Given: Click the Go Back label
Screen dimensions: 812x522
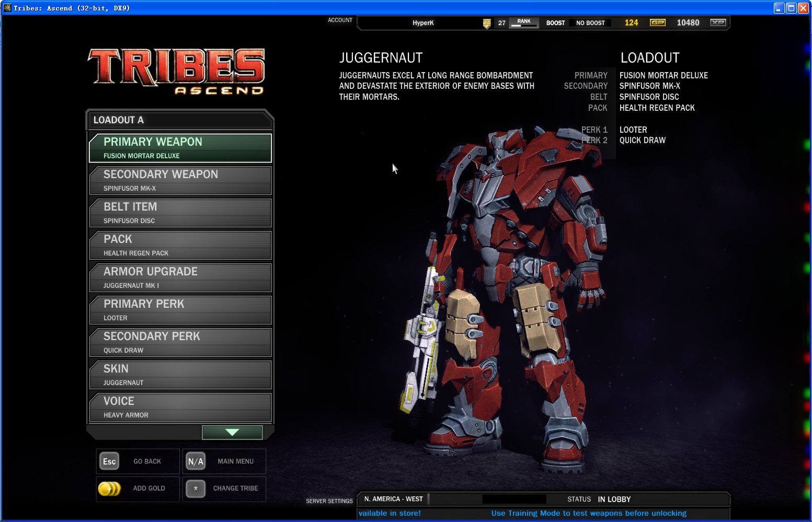Looking at the screenshot, I should click(x=147, y=461).
